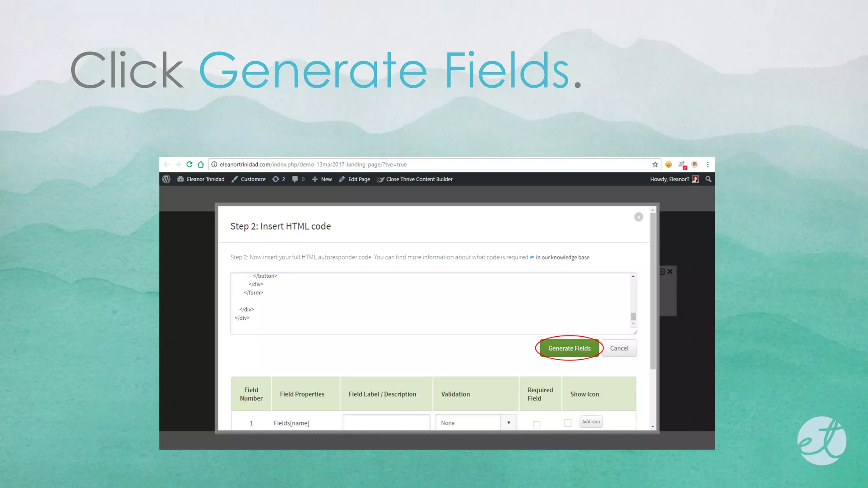Screen dimensions: 868x488
Task: Reload the page with the refresh icon
Action: coord(189,164)
